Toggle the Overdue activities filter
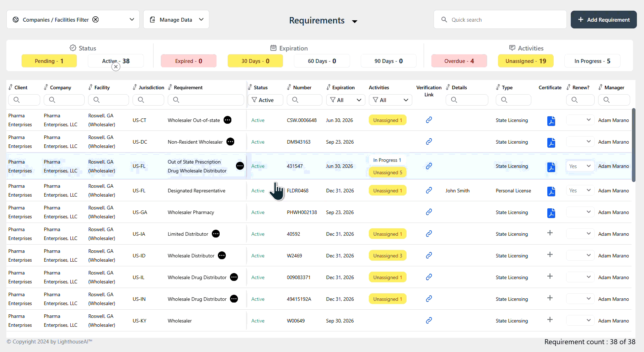644x352 pixels. click(459, 61)
